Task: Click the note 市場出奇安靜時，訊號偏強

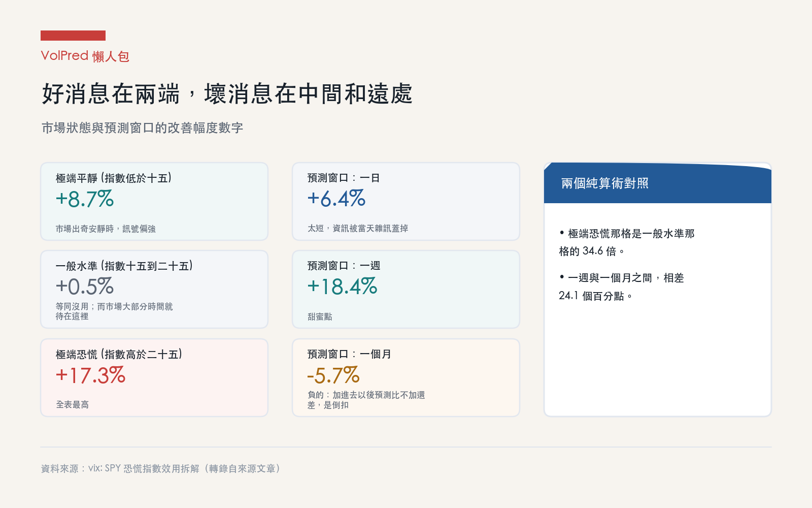Action: 106,229
